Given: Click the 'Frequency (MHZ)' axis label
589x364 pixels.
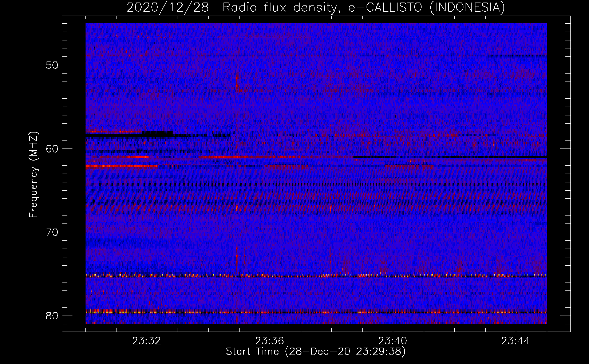Looking at the screenshot, I should [33, 175].
